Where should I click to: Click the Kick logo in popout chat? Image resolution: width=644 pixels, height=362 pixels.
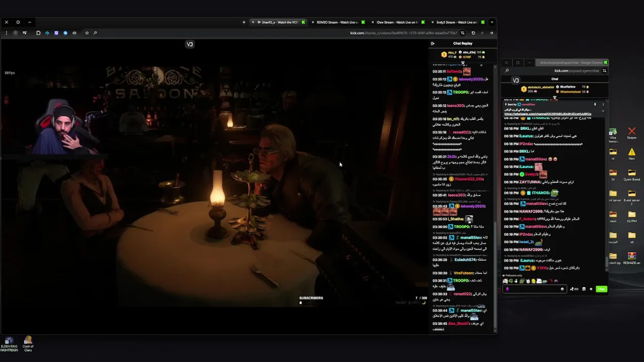pyautogui.click(x=516, y=80)
